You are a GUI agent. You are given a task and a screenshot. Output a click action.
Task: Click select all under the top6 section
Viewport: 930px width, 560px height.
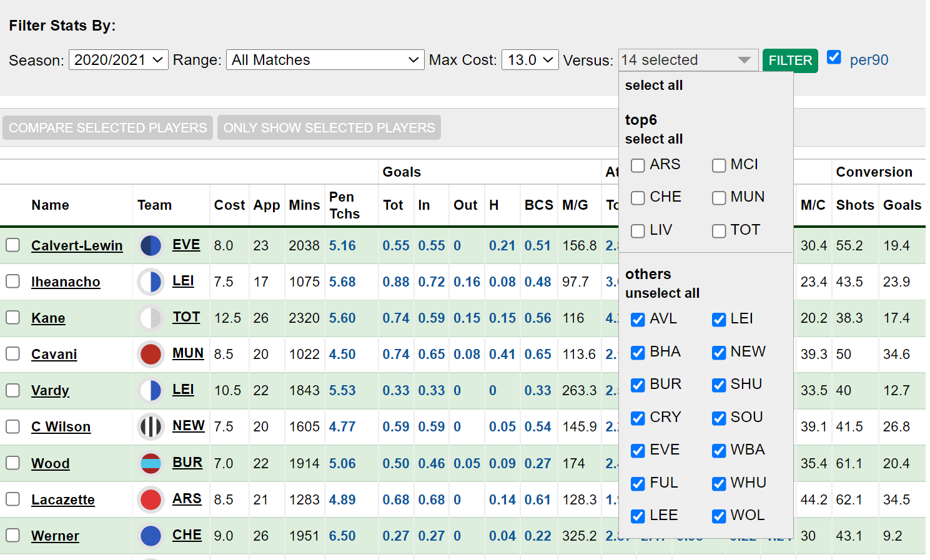coord(653,139)
